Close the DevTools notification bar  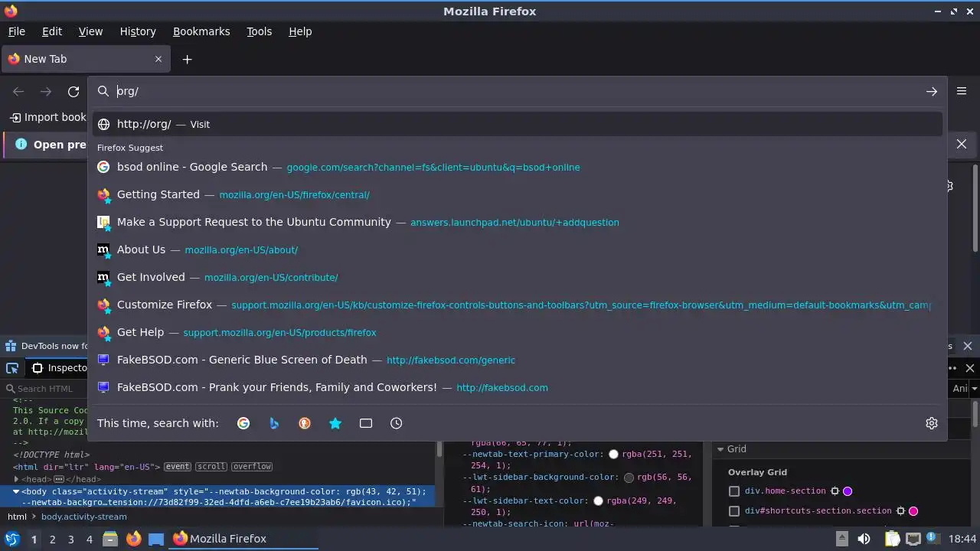point(968,346)
